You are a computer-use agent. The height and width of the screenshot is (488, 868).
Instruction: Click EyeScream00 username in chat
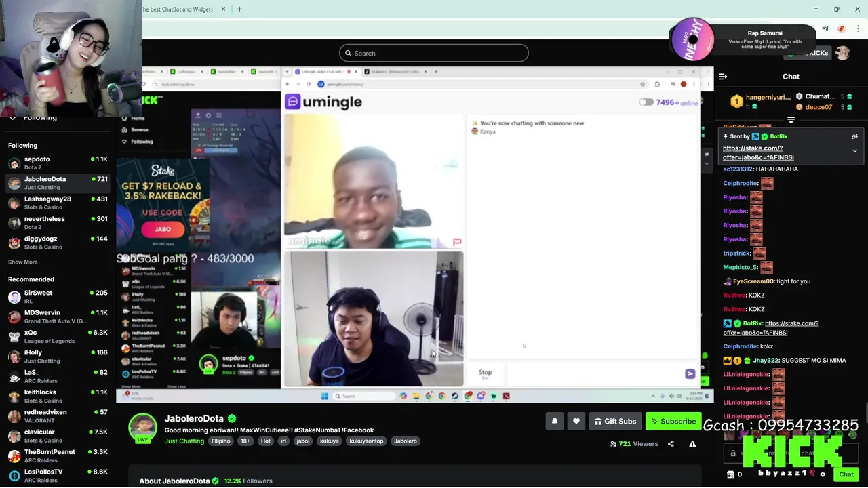(752, 281)
